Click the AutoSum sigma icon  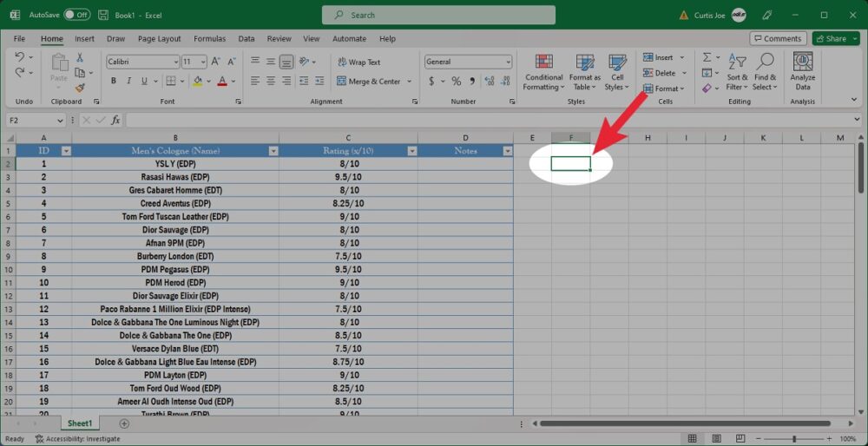pos(707,57)
